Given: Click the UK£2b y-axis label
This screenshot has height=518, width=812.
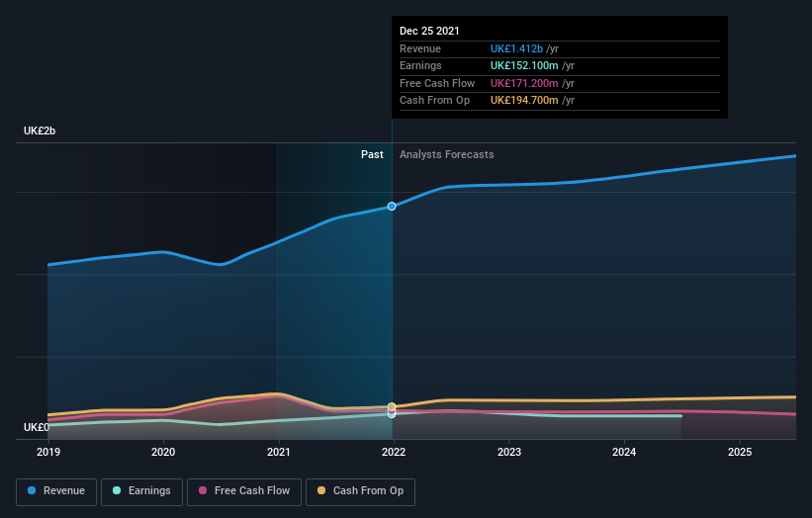Looking at the screenshot, I should click(x=40, y=130).
